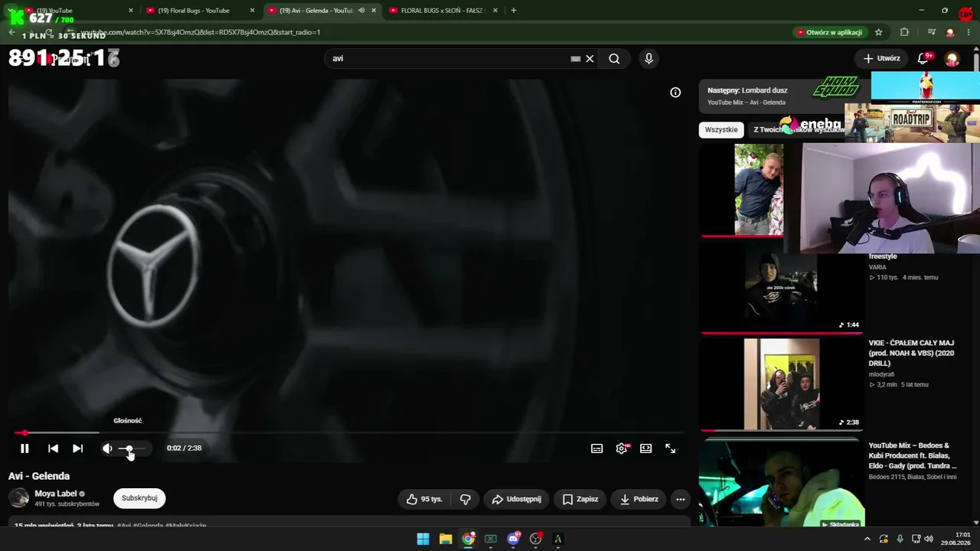Close the Avi - Gelenda tab
Image resolution: width=980 pixels, height=551 pixels.
[x=374, y=11]
